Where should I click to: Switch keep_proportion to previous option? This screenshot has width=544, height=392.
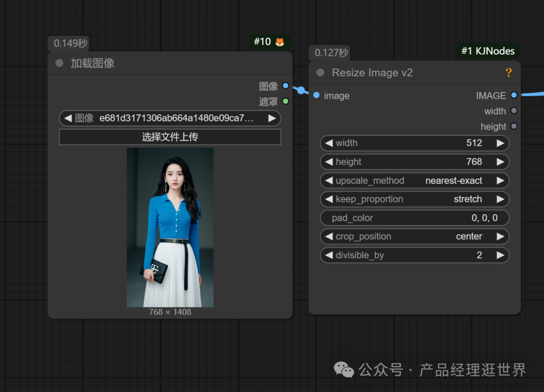329,199
